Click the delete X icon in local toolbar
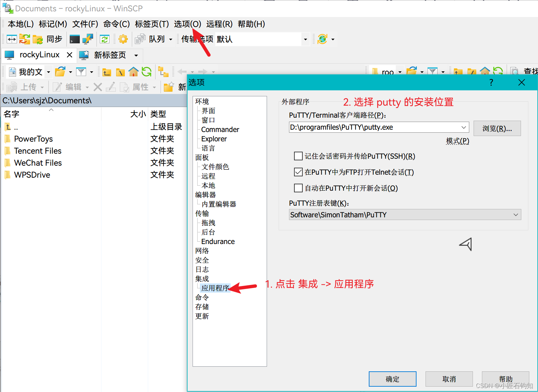 pyautogui.click(x=98, y=87)
